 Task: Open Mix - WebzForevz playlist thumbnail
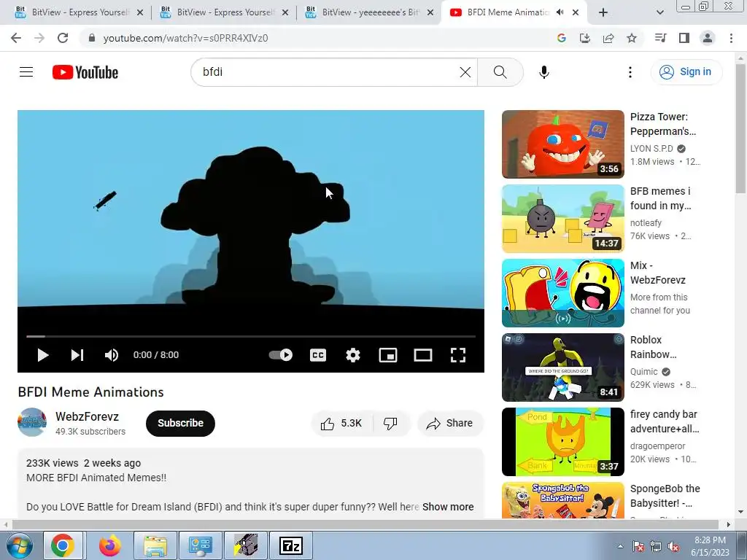[562, 293]
